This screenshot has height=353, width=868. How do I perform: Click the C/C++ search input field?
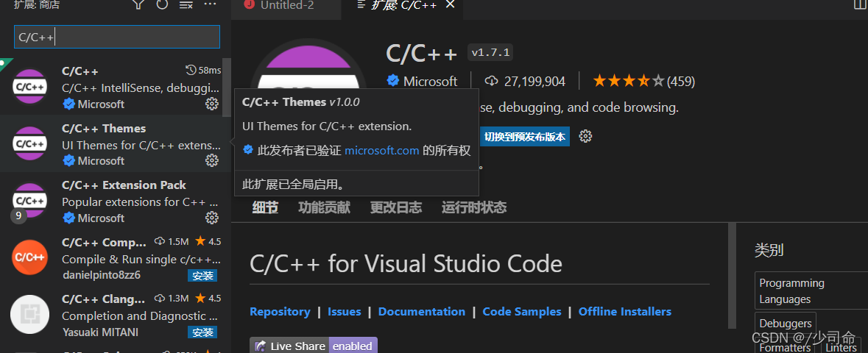pos(117,37)
